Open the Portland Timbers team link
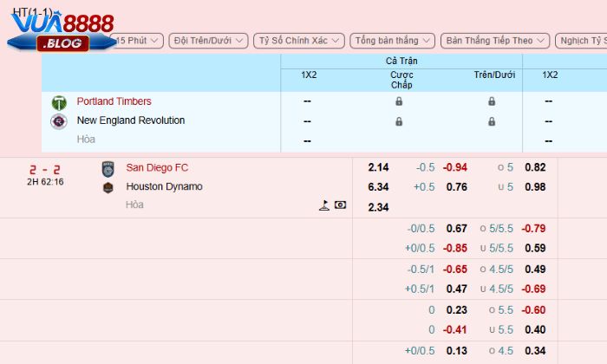This screenshot has width=607, height=364. pyautogui.click(x=114, y=101)
